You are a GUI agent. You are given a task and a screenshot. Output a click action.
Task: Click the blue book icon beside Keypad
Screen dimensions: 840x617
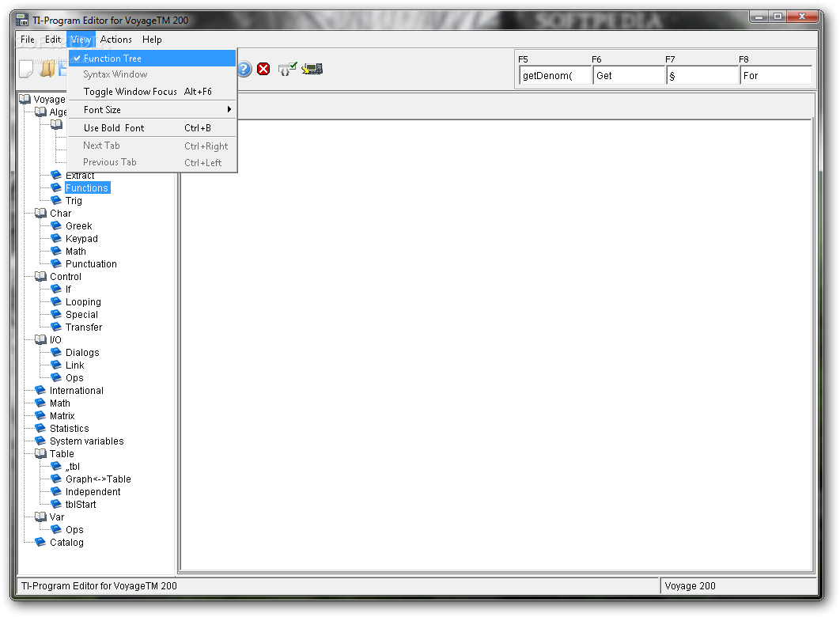pos(55,238)
